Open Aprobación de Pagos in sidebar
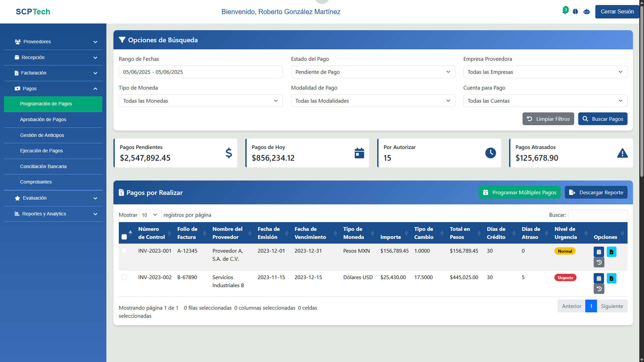The image size is (644, 362). 53,119
